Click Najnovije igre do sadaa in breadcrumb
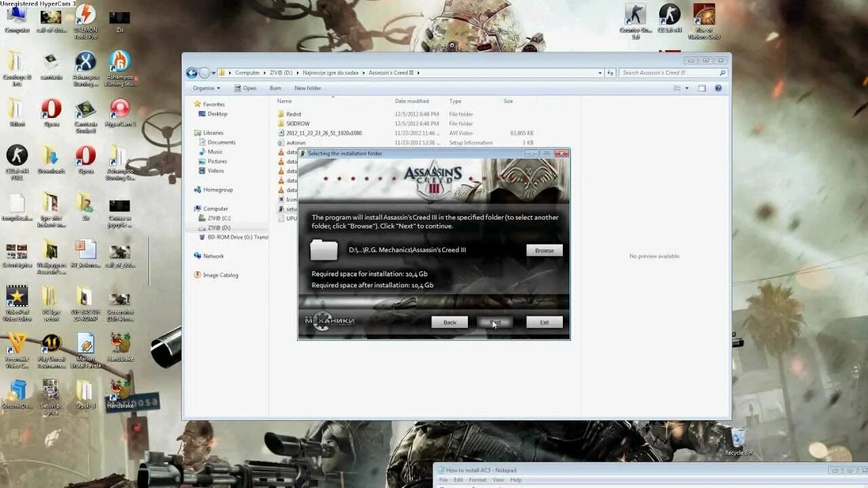This screenshot has height=488, width=868. [330, 73]
